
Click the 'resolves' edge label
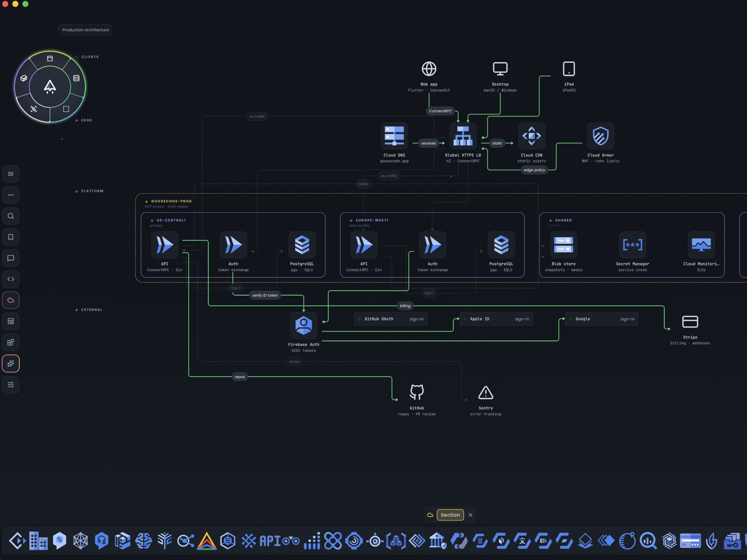pyautogui.click(x=428, y=143)
